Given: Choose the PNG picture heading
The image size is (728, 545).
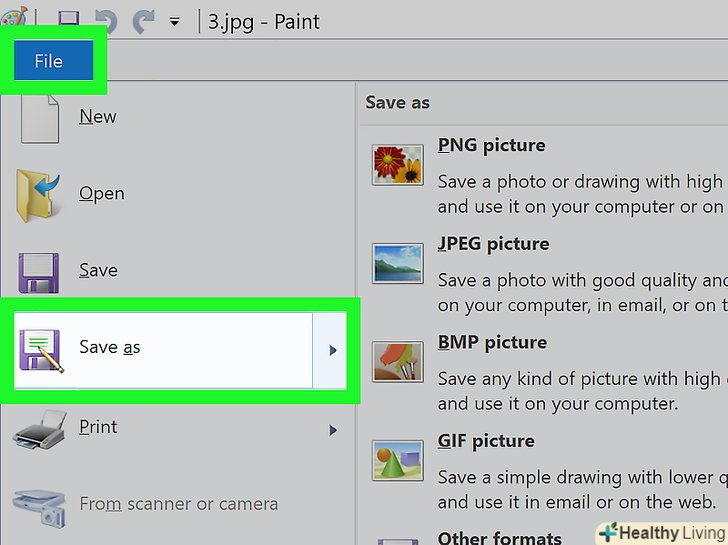Looking at the screenshot, I should 491,145.
